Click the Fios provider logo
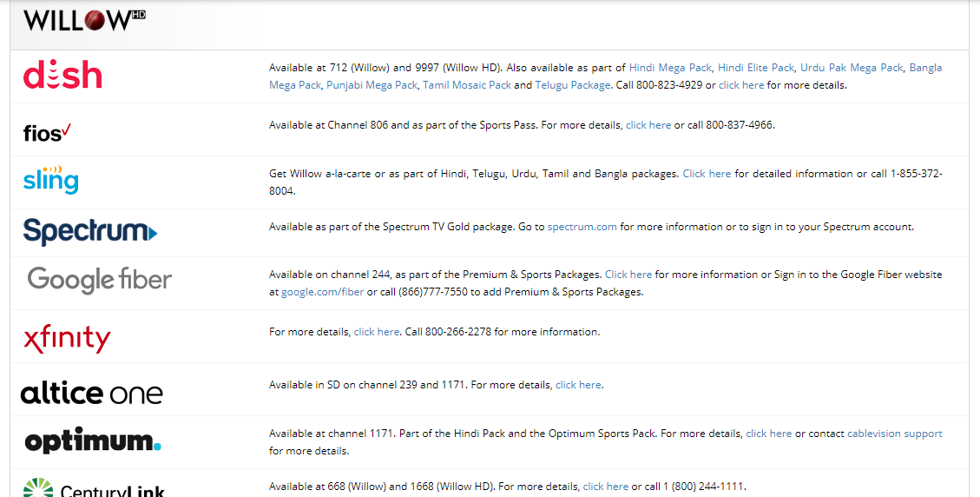The height and width of the screenshot is (497, 980). tap(47, 132)
